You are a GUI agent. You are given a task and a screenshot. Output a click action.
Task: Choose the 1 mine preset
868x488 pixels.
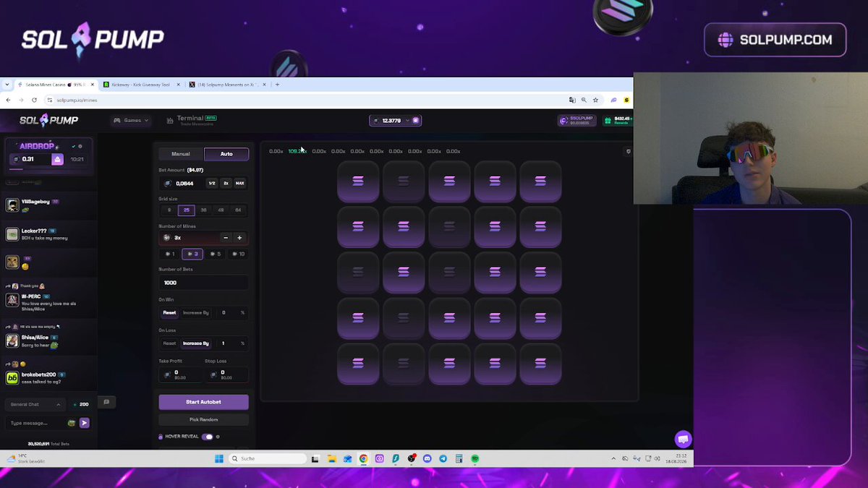click(x=170, y=254)
